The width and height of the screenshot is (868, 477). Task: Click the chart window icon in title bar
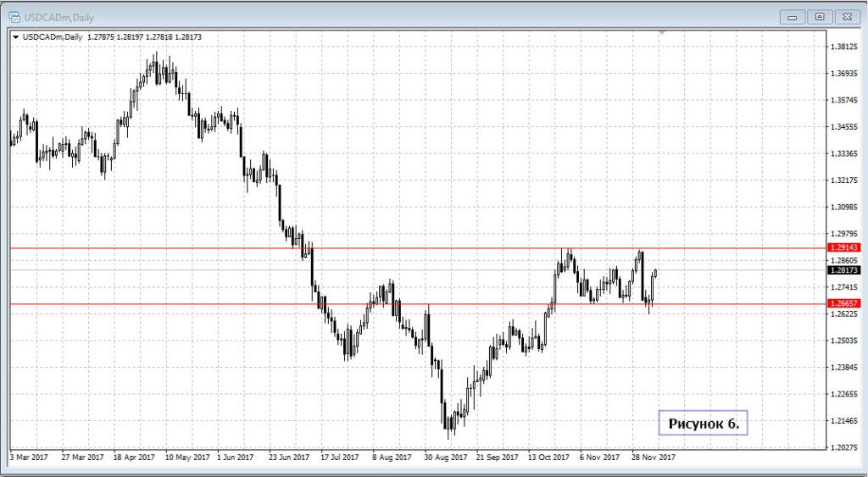[14, 16]
